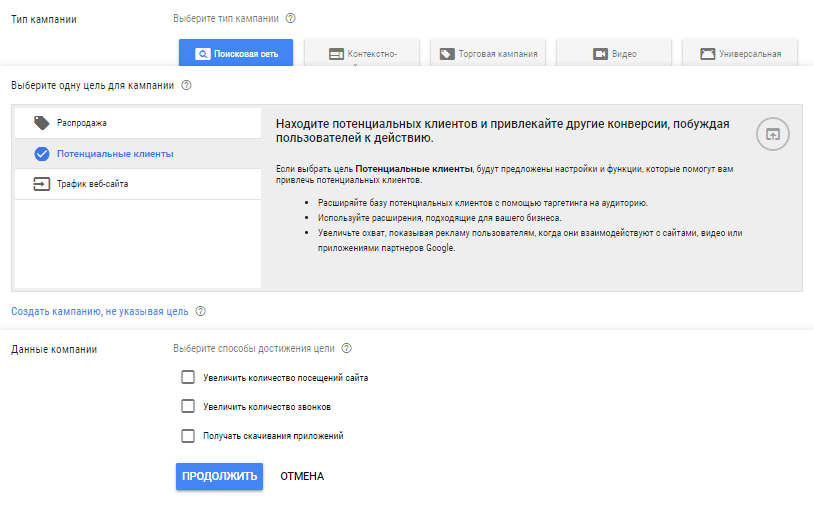814x516 pixels.
Task: Click the round icon in goal description panel
Action: tap(773, 134)
